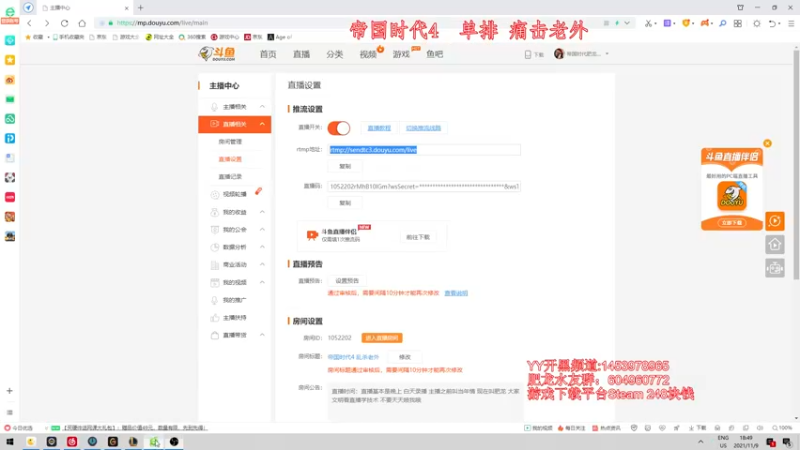
Task: Click the rtmp address input field
Action: coord(424,149)
